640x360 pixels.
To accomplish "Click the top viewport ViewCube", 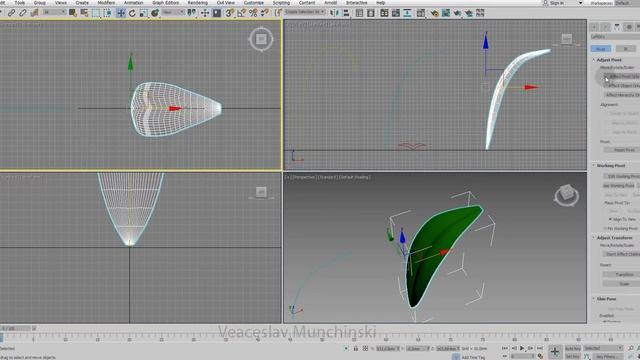I will click(x=261, y=39).
